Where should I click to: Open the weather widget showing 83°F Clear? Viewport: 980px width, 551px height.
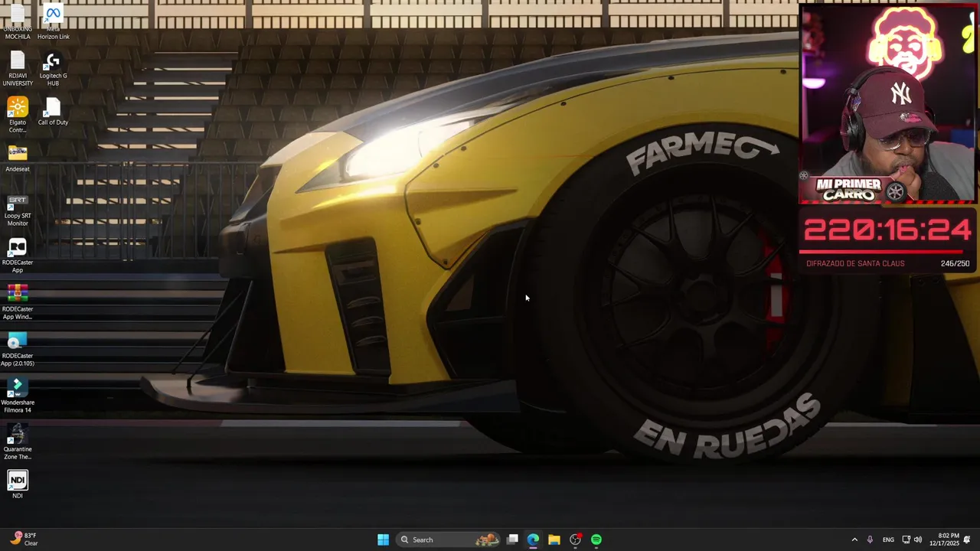pos(24,540)
